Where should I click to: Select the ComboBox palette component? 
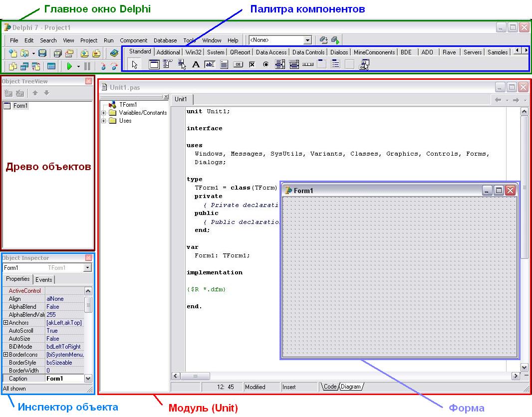point(294,64)
